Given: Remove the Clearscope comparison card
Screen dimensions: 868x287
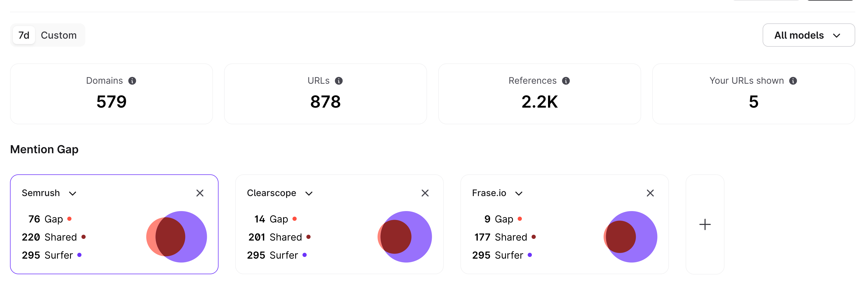Looking at the screenshot, I should click(425, 193).
